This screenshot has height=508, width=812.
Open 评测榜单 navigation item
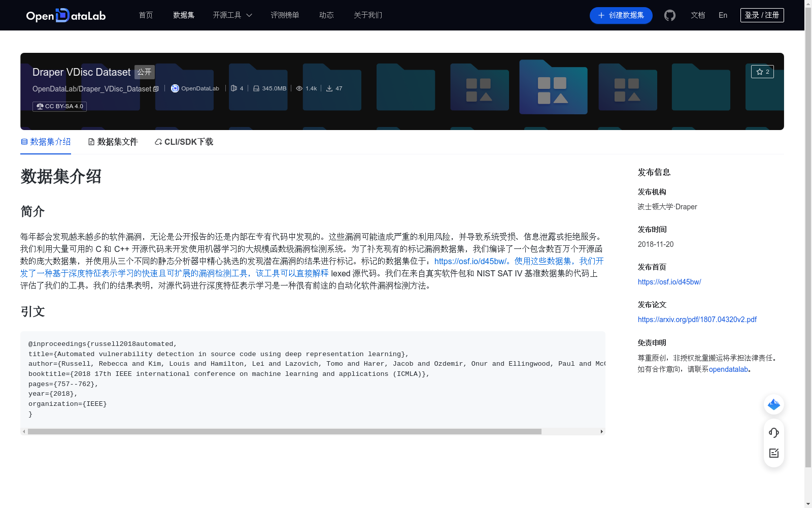(x=285, y=15)
